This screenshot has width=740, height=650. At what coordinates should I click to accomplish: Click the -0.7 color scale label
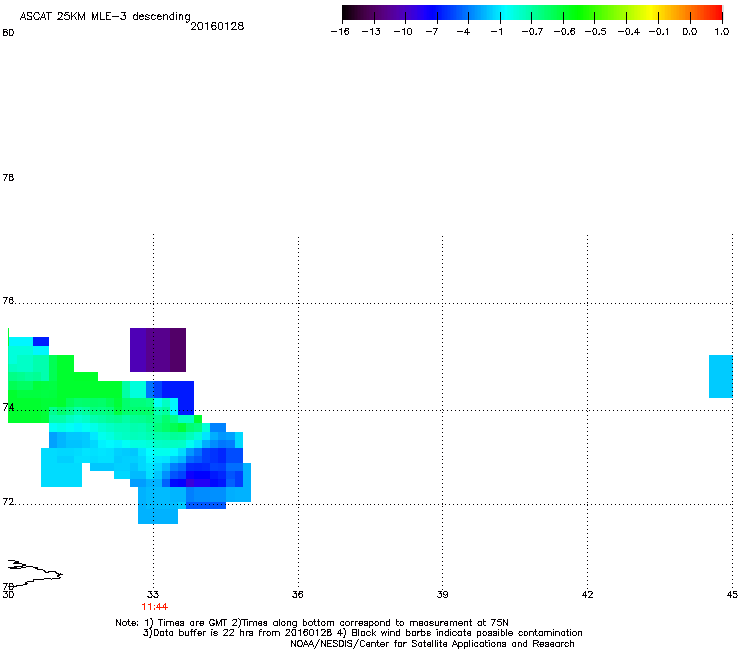532,32
